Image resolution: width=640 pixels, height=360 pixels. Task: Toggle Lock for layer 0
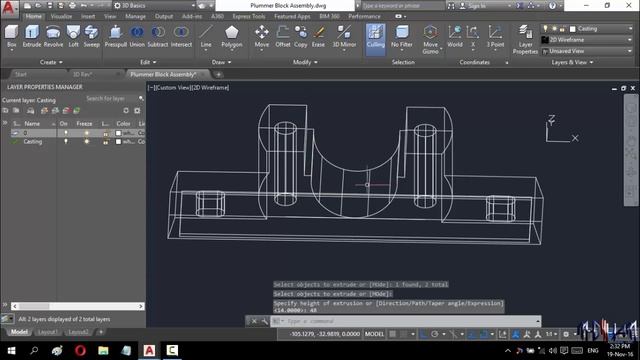[105, 133]
